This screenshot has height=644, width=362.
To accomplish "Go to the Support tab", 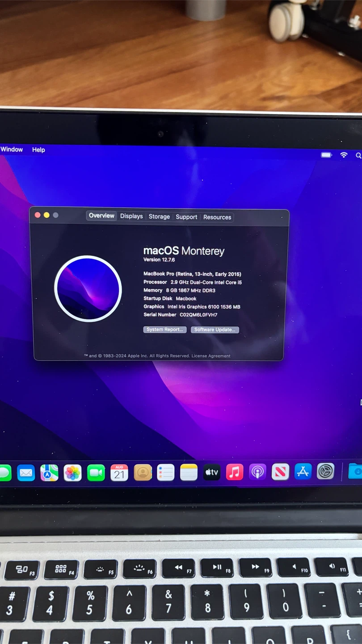I will pyautogui.click(x=186, y=217).
